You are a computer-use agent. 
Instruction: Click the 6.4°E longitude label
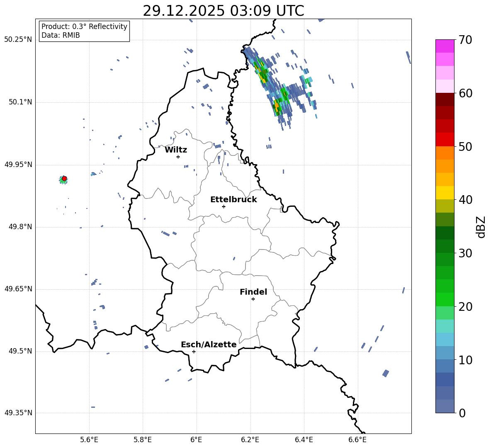pyautogui.click(x=304, y=440)
